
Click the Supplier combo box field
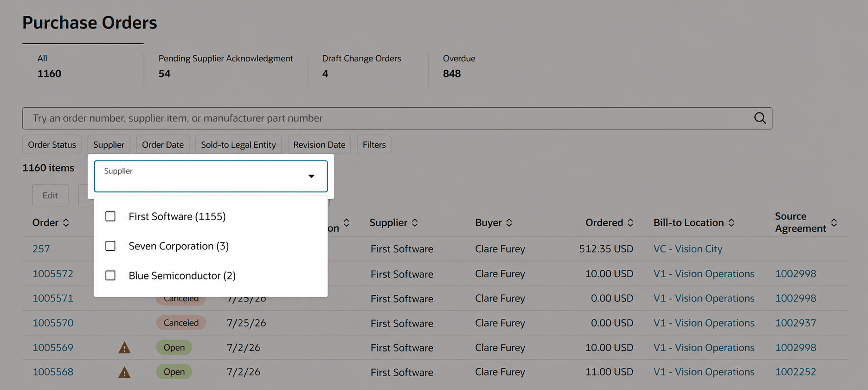pos(211,176)
